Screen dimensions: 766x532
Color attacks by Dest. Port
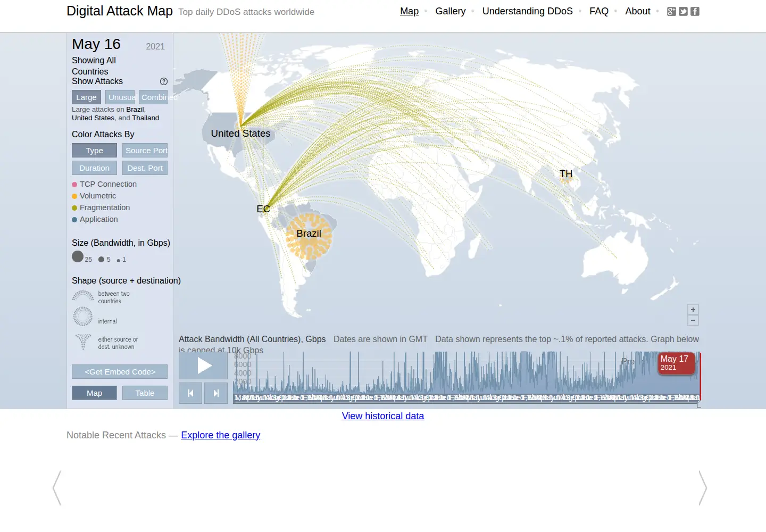145,168
